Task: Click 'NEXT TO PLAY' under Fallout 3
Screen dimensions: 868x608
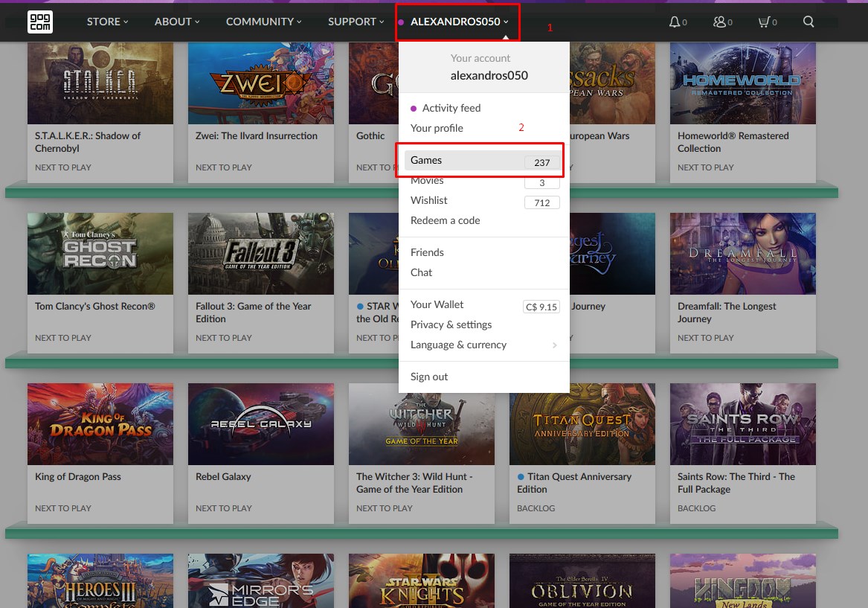Action: tap(224, 338)
